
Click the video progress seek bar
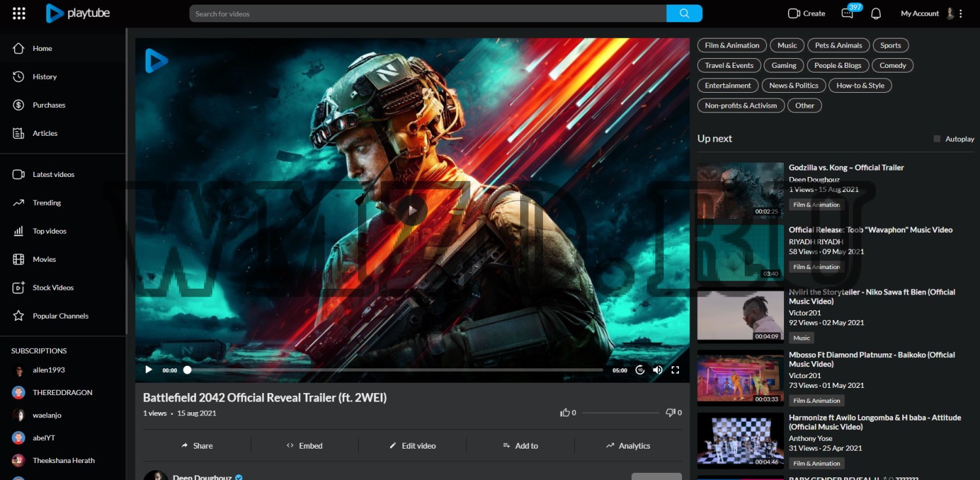(395, 370)
